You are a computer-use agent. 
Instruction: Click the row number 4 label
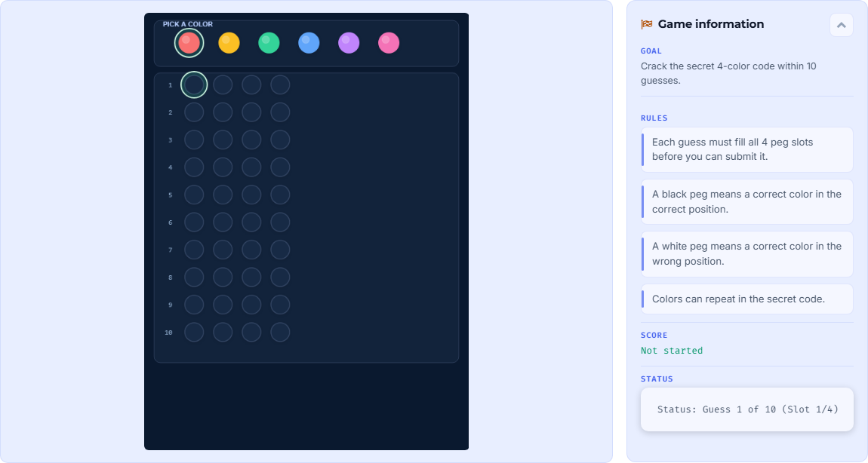[x=171, y=167]
